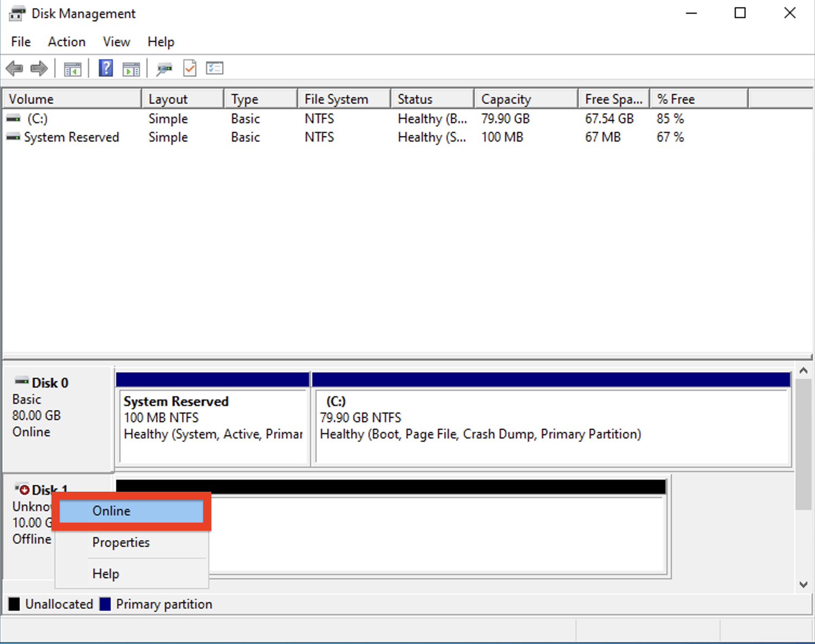Open the Action menu
Image resolution: width=815 pixels, height=644 pixels.
(67, 42)
